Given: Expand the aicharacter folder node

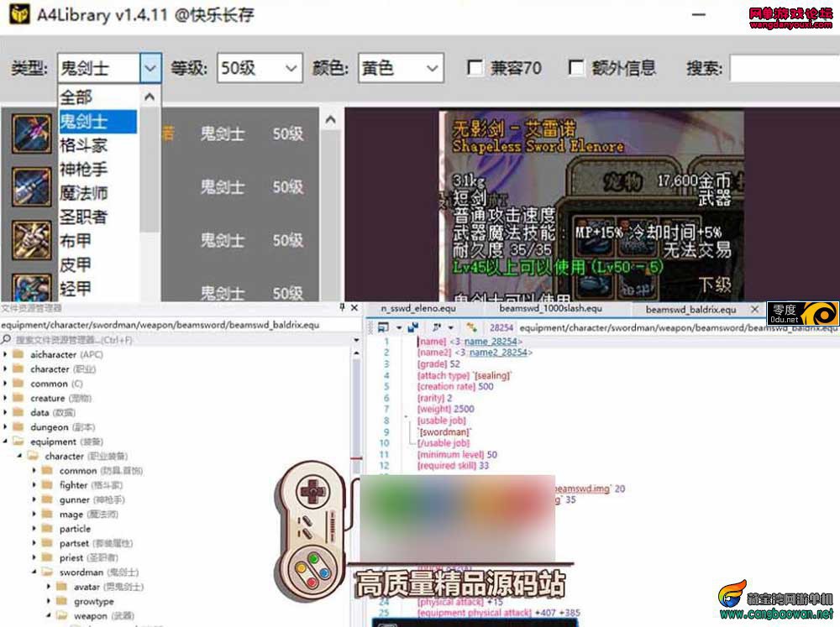Looking at the screenshot, I should [x=5, y=354].
